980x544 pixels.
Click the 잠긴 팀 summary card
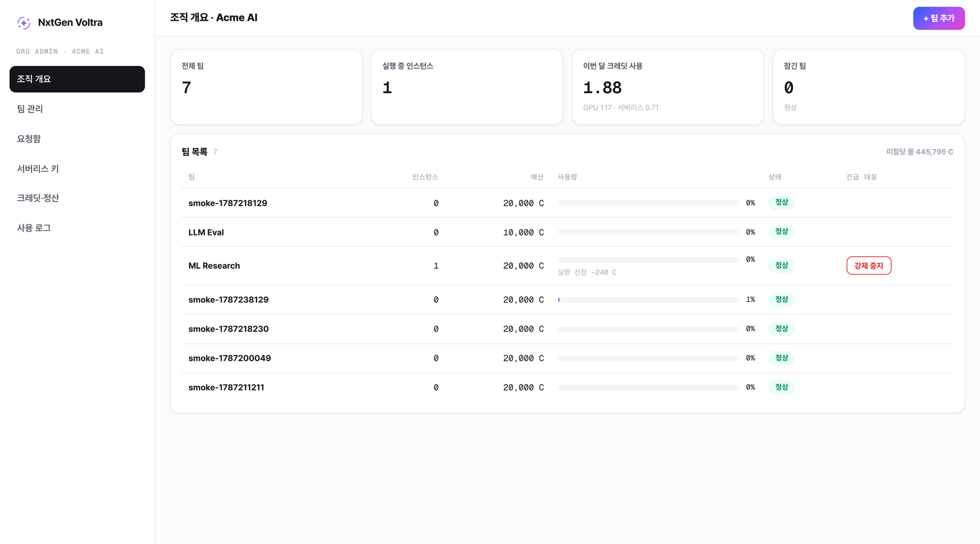(x=868, y=87)
